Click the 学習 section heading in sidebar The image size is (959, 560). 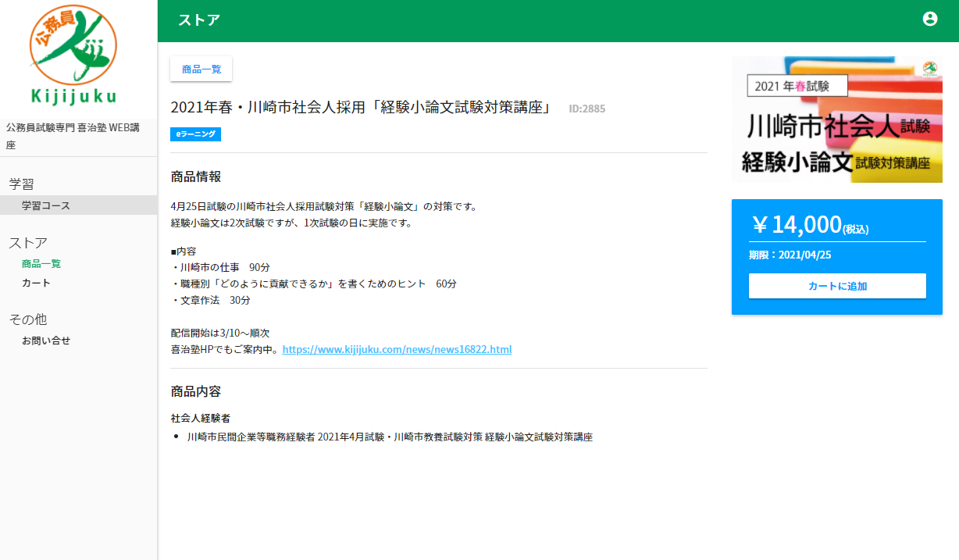pos(22,184)
